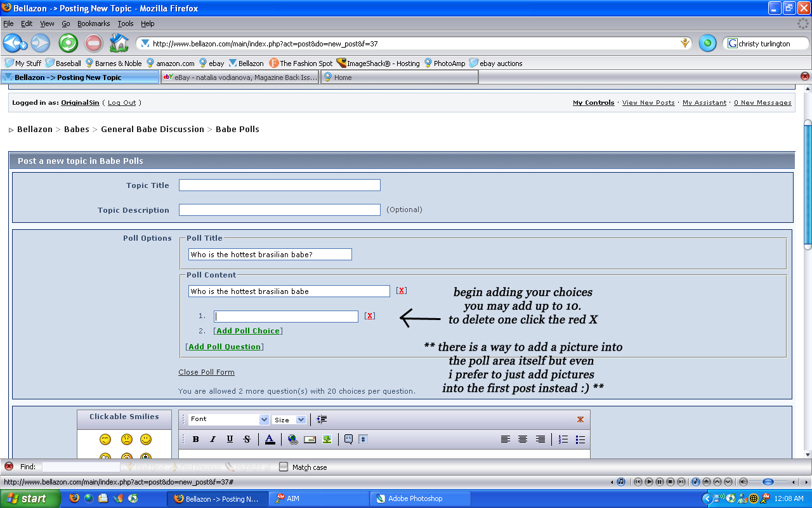Click the bulleted list icon
Viewport: 812px width, 508px height.
tap(580, 439)
